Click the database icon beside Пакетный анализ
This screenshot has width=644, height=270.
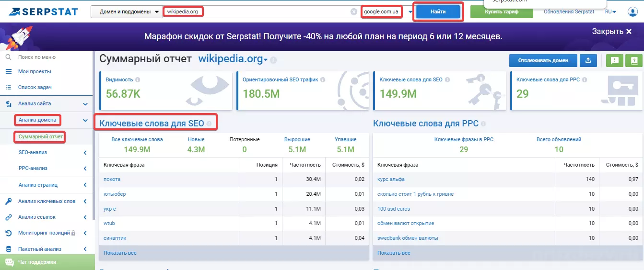click(8, 249)
